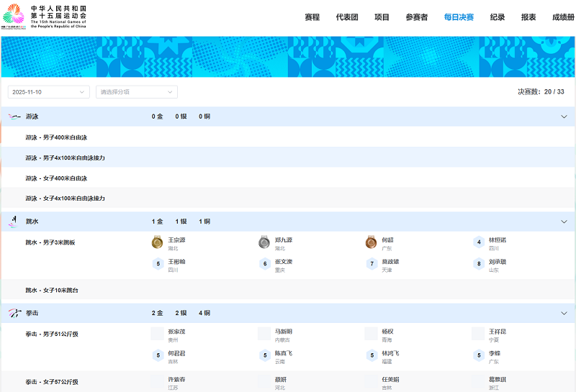Click athlete name 张家茂
Image resolution: width=576 pixels, height=392 pixels.
(177, 332)
